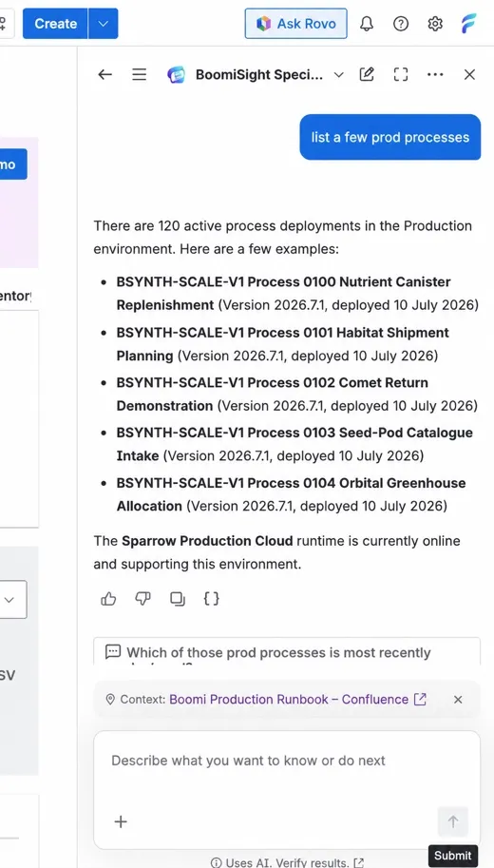Expand the chat panel to full screen
The width and height of the screenshot is (494, 868).
point(401,74)
